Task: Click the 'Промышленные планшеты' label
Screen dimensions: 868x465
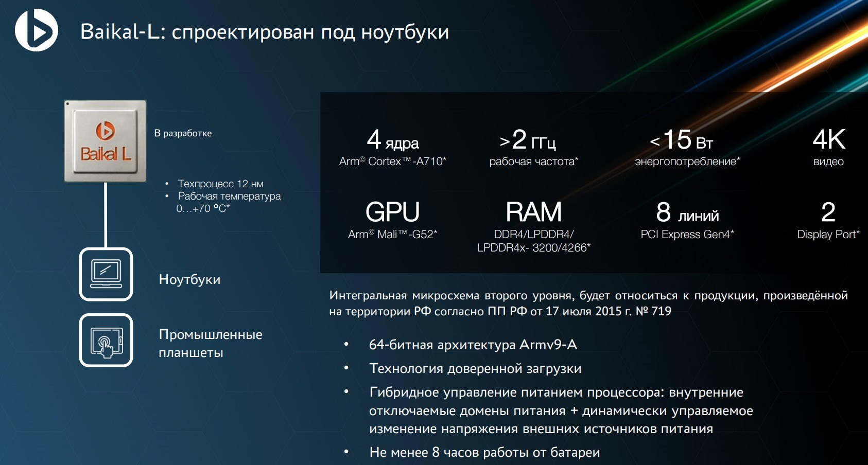Action: 211,343
